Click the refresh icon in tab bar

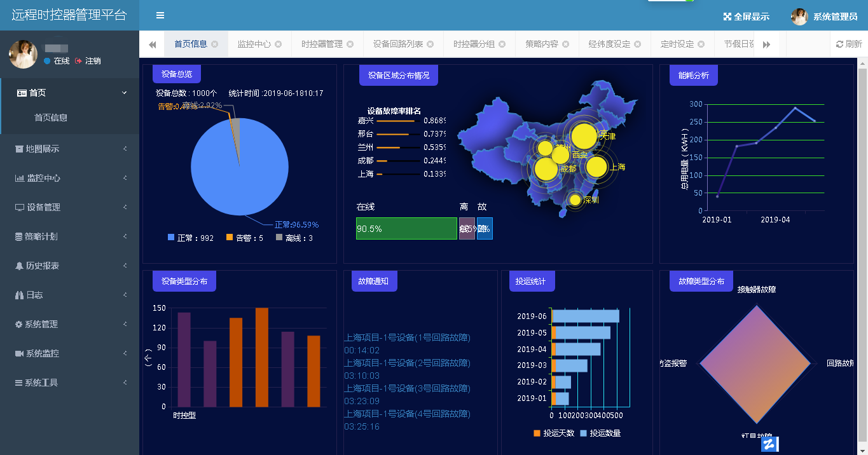pyautogui.click(x=839, y=44)
